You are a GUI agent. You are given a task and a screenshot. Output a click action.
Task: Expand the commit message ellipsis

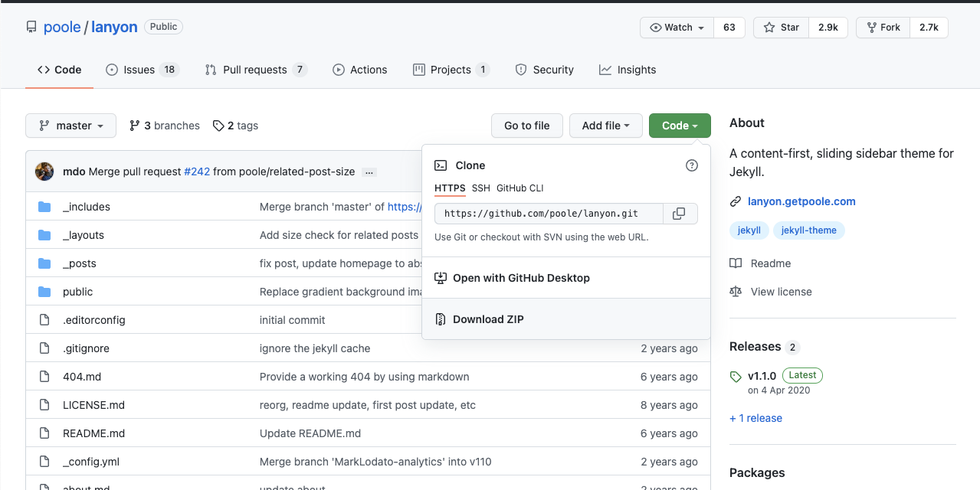click(x=369, y=172)
